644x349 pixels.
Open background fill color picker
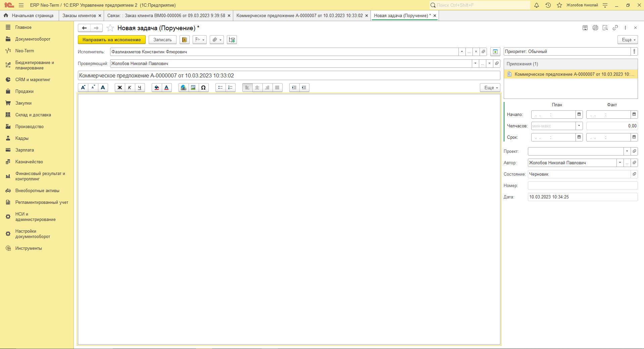(156, 88)
